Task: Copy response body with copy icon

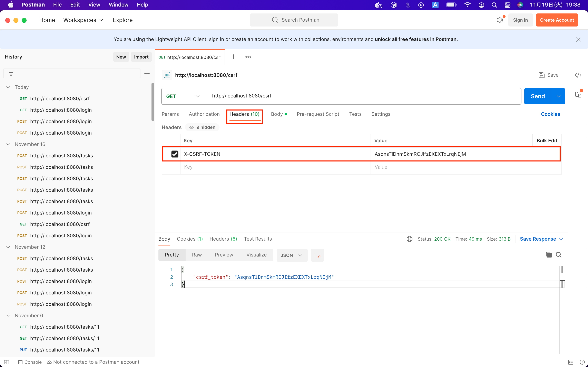Action: tap(548, 255)
